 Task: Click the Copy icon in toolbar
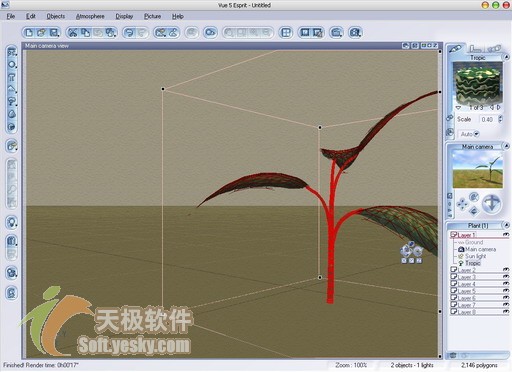85,32
